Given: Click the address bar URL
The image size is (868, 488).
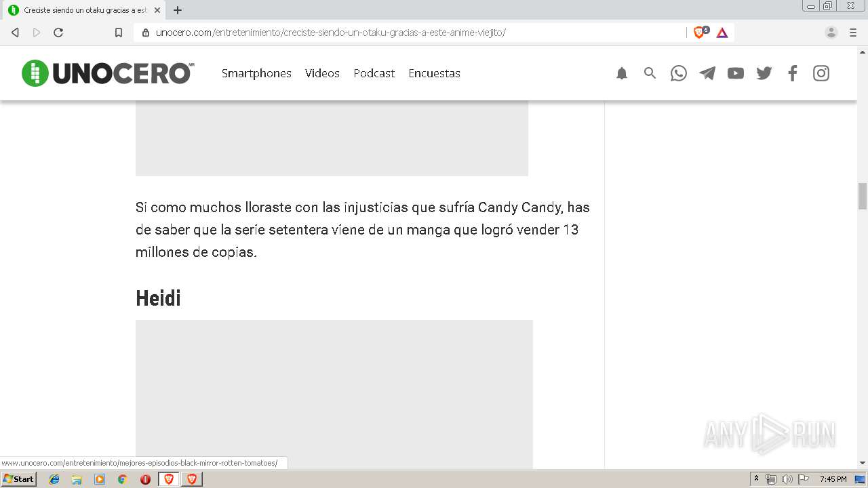Looking at the screenshot, I should click(x=330, y=33).
